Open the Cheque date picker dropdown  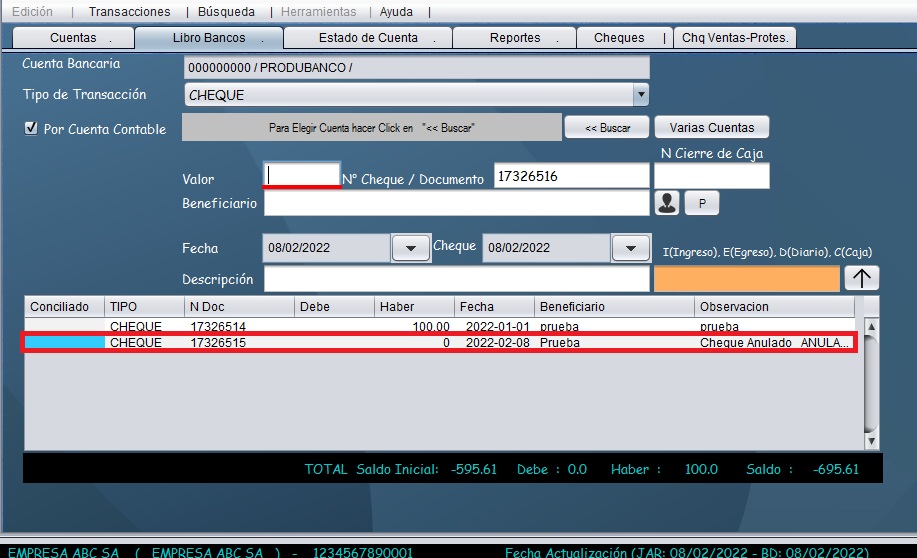click(630, 248)
